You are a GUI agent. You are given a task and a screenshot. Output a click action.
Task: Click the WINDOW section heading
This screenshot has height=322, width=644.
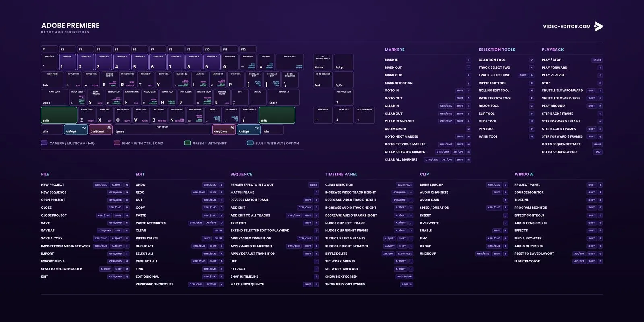(x=524, y=174)
